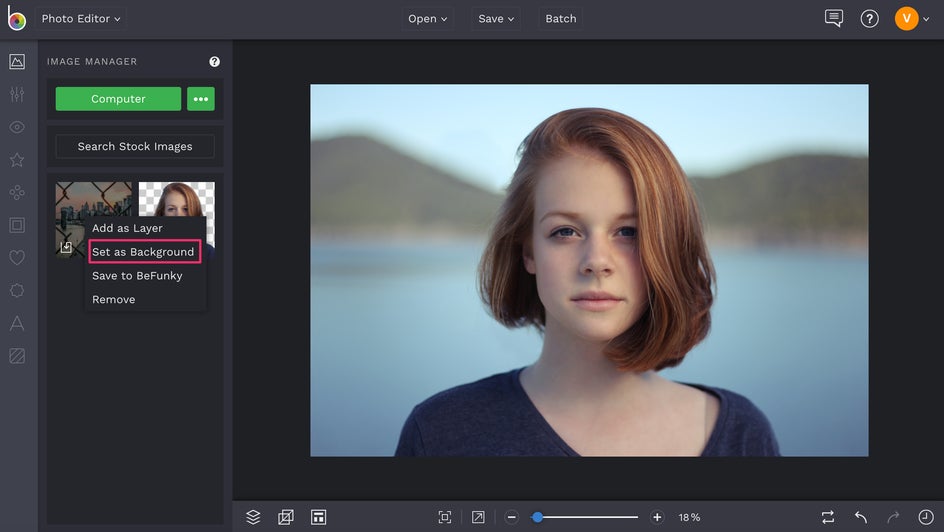Open the help question mark icon
This screenshot has width=944, height=532.
tap(869, 18)
